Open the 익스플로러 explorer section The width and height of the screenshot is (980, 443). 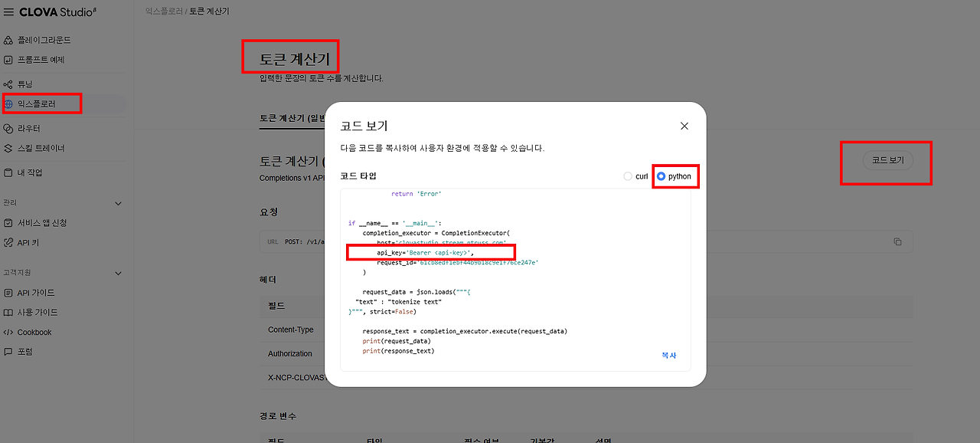point(42,103)
